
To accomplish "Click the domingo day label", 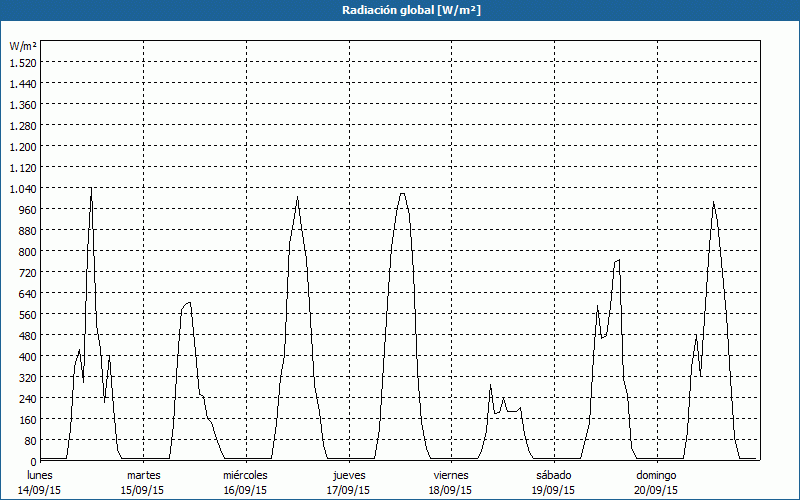I will [656, 475].
